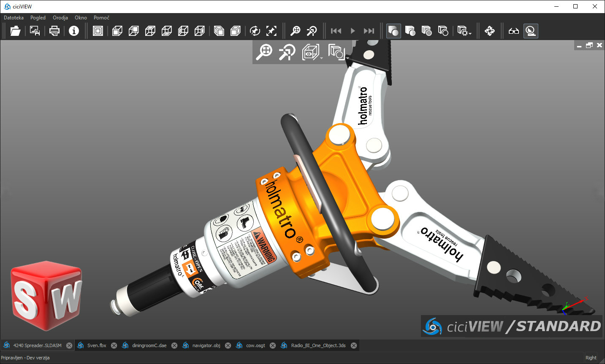Click 'Right' indicator in status bar
The image size is (605, 364).
pos(591,358)
